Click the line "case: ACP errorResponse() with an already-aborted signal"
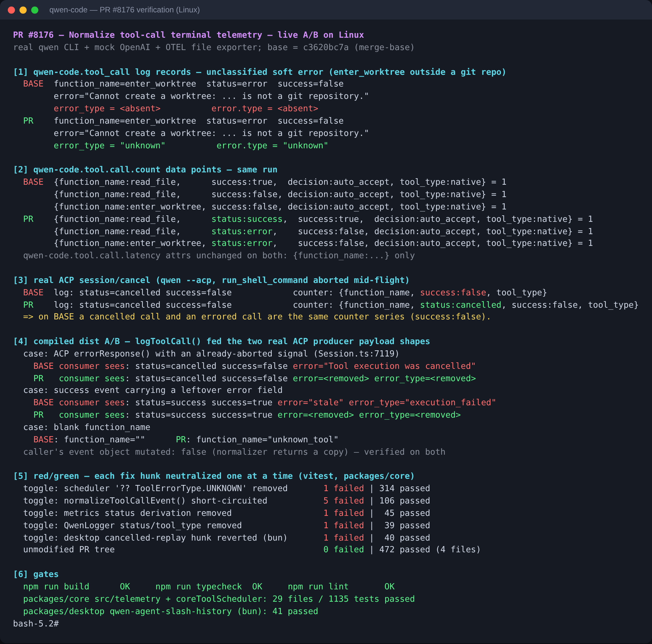 [x=211, y=354]
